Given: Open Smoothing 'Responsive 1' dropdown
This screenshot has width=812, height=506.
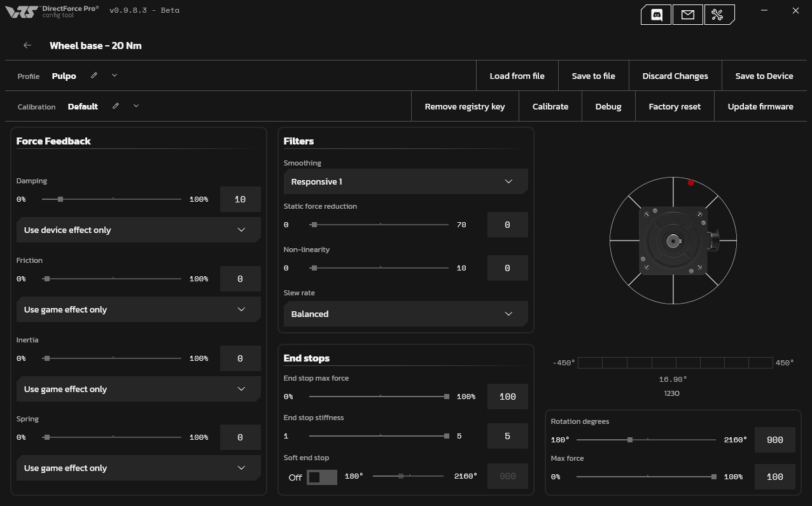Looking at the screenshot, I should (x=406, y=181).
